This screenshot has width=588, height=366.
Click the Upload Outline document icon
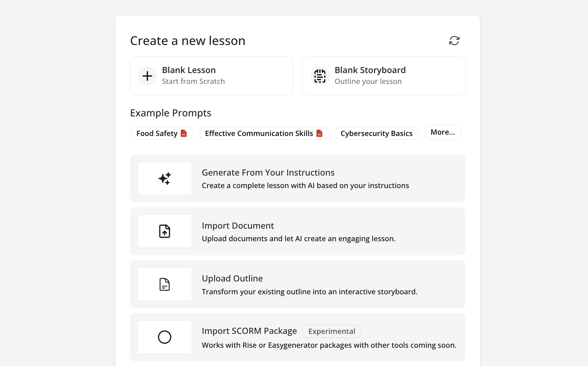point(165,284)
